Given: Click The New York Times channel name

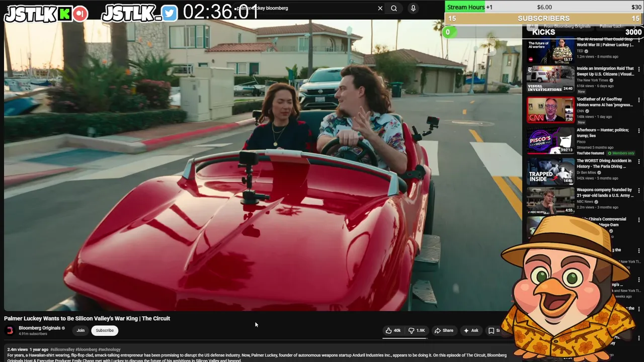Looking at the screenshot, I should [593, 80].
